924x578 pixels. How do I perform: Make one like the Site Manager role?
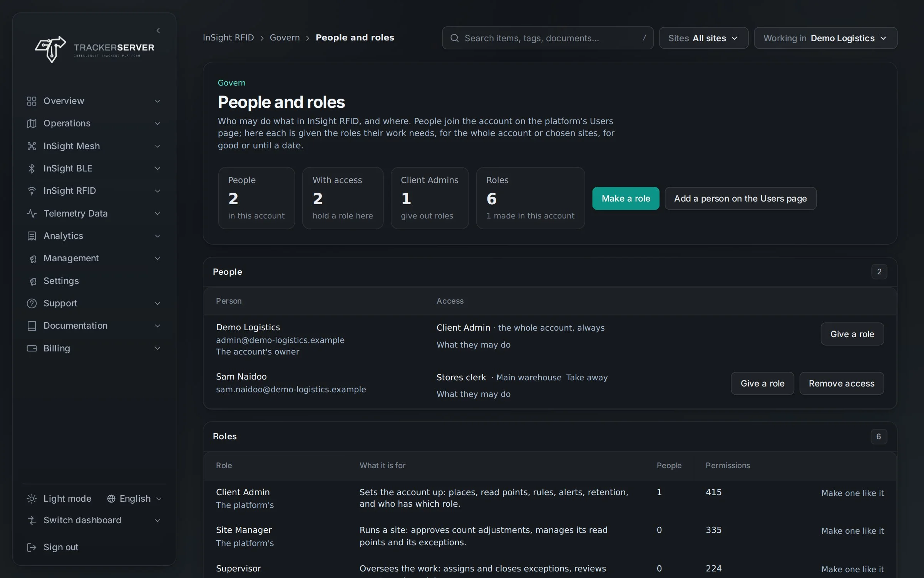852,531
